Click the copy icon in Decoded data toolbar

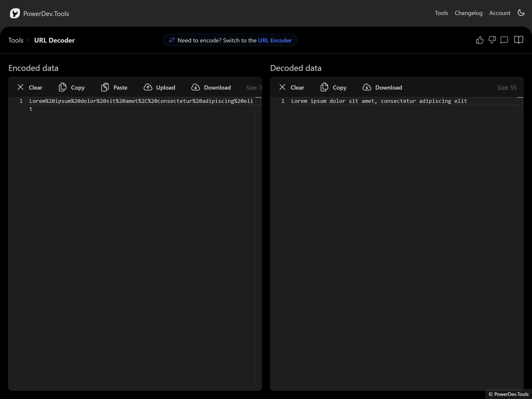[324, 87]
